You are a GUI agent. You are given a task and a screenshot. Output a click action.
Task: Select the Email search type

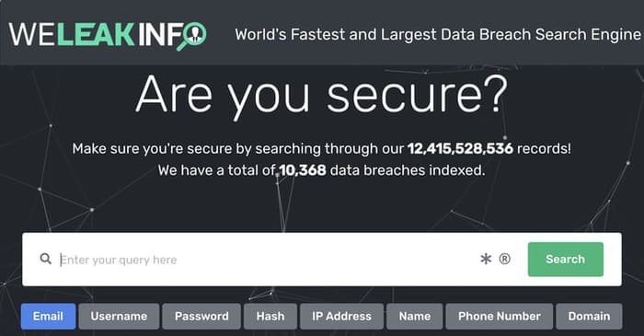point(48,317)
